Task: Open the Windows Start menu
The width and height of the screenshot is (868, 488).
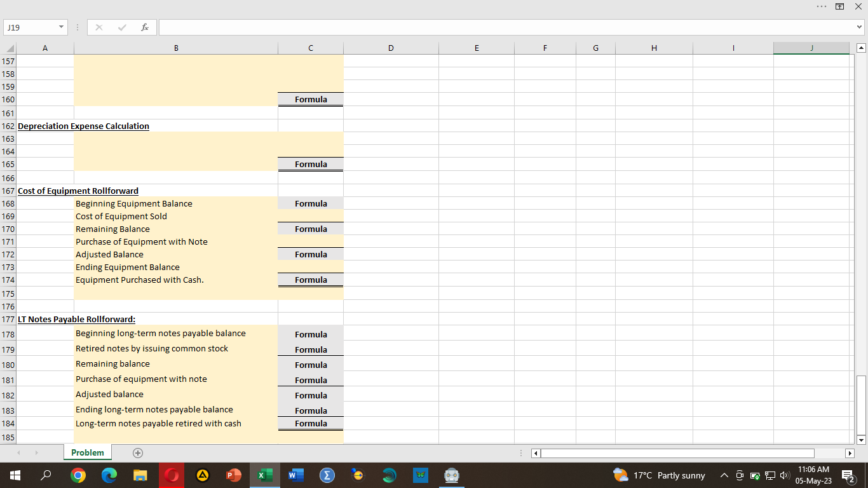Action: 15,475
